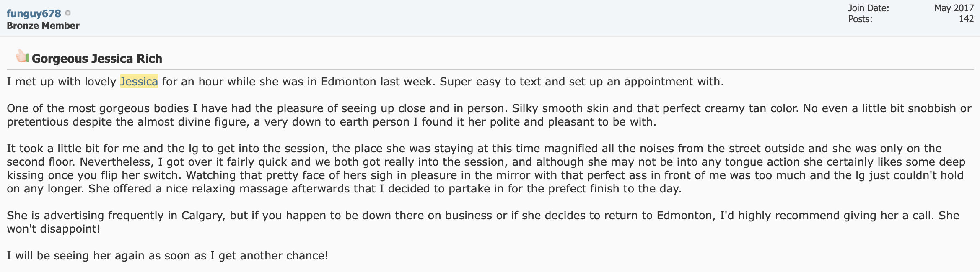The height and width of the screenshot is (272, 980).
Task: Click the horizontal divider under the post title
Action: coord(490,70)
